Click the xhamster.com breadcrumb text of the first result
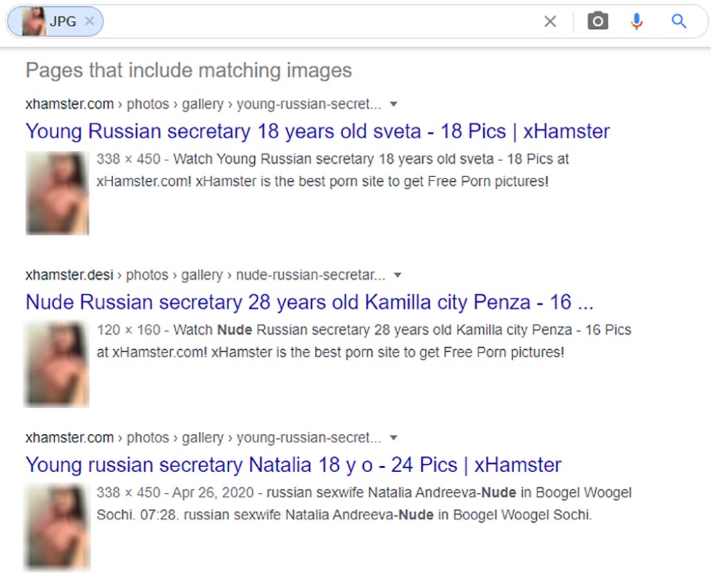 click(x=69, y=103)
